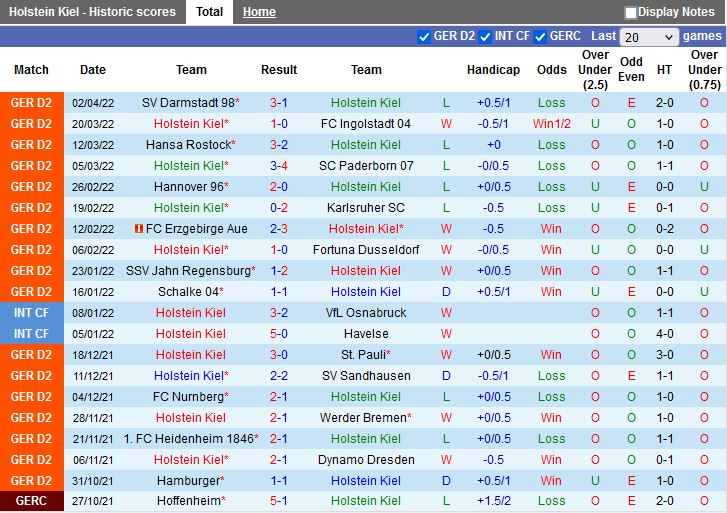
Task: Open Werder Bremen team link
Action: (363, 418)
